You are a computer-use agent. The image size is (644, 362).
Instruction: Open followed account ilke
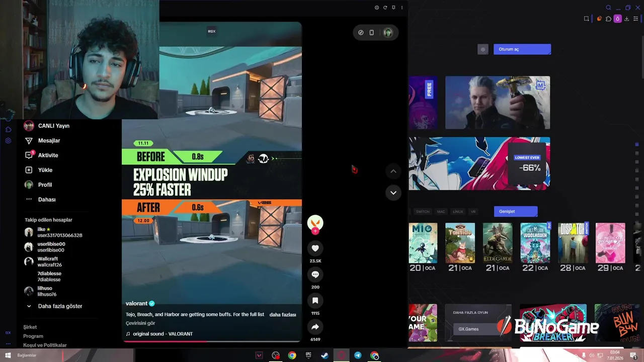(53, 232)
